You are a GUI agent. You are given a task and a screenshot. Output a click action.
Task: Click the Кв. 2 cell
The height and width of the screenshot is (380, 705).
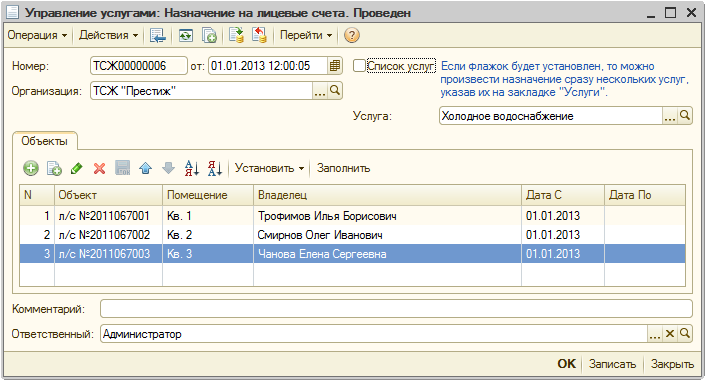tap(208, 235)
